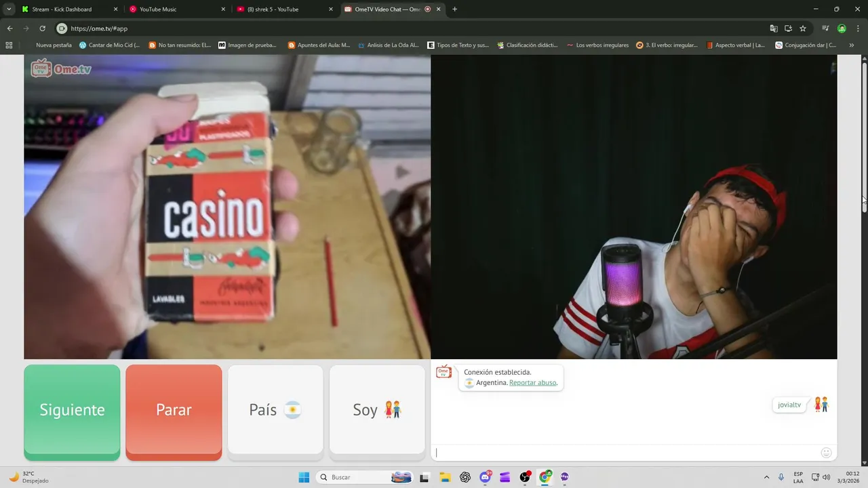Viewport: 868px width, 488px height.
Task: Switch the ESP LAA keyboard language
Action: pos(798,477)
